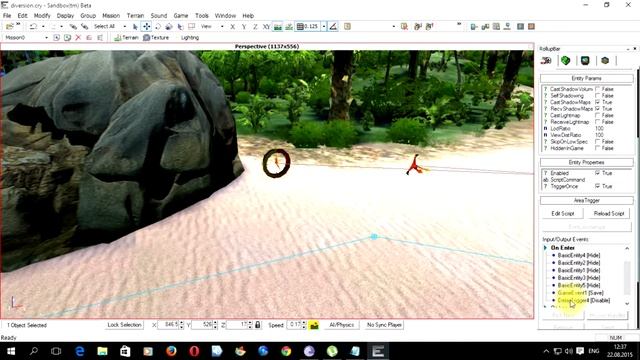Collapse the On Enter event tree
This screenshot has height=360, width=640.
click(545, 248)
